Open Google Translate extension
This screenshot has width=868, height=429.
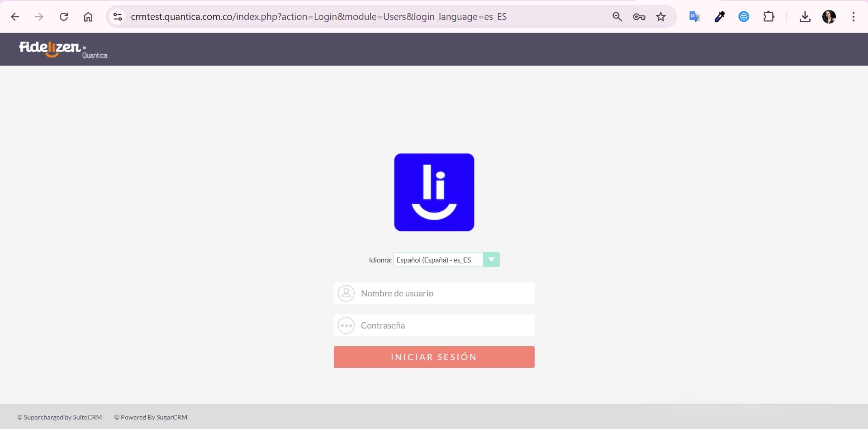694,17
